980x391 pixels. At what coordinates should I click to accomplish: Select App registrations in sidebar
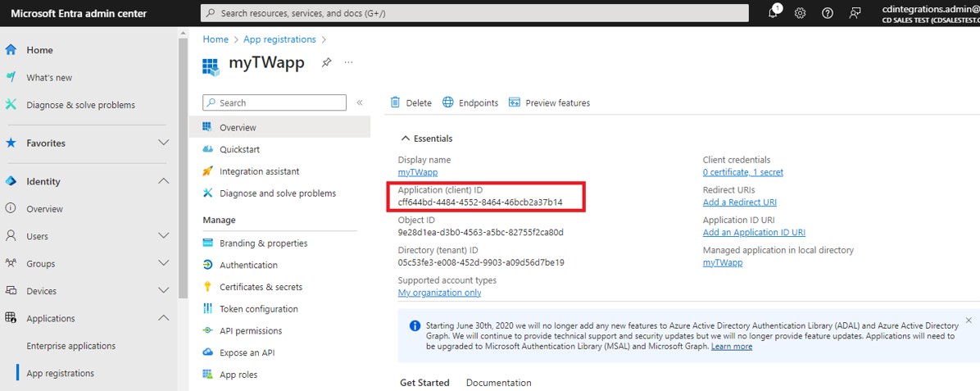pyautogui.click(x=60, y=373)
